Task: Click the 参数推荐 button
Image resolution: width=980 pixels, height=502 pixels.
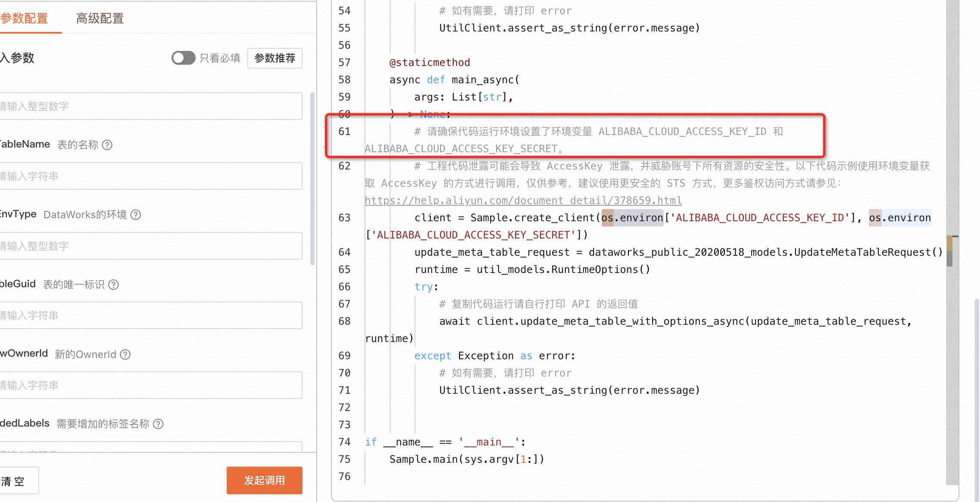Action: pos(275,58)
